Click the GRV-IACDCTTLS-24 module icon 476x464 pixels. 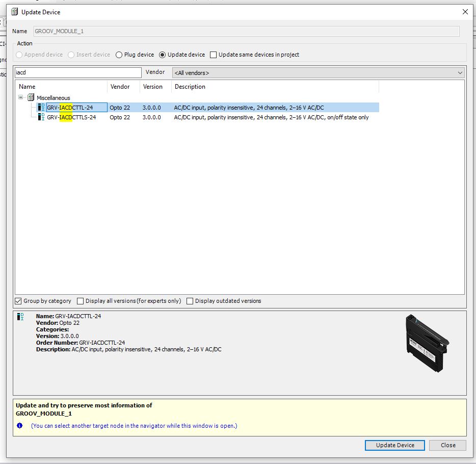click(41, 117)
